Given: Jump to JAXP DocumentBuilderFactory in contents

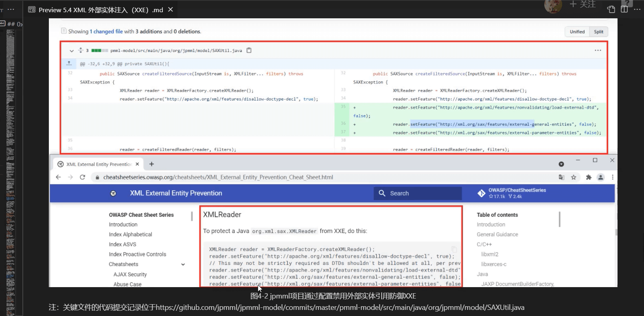Looking at the screenshot, I should click(517, 284).
